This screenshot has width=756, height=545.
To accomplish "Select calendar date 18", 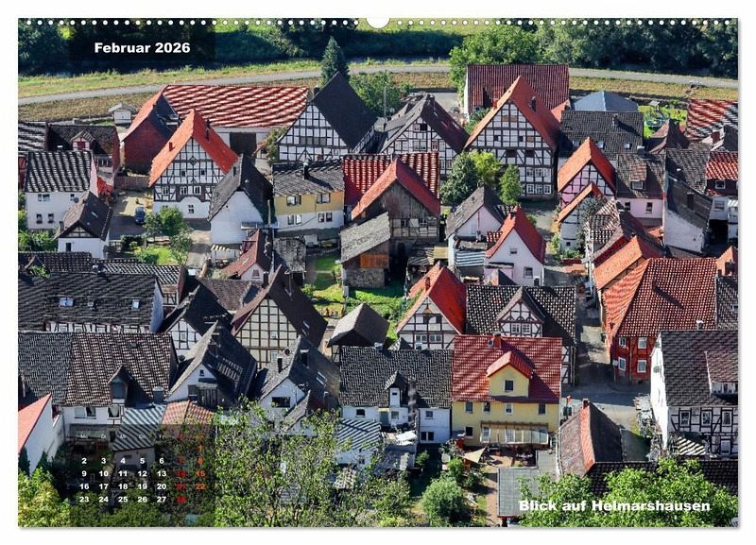I will coord(123,486).
